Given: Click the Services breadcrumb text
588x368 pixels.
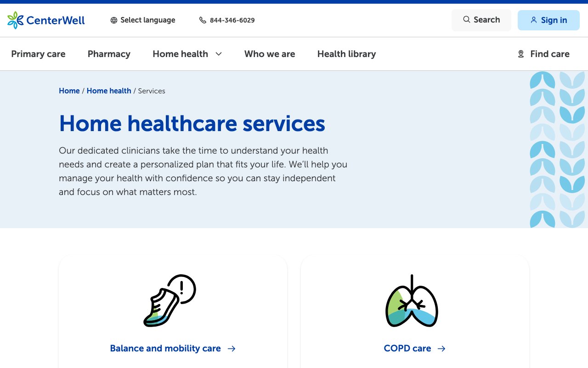Looking at the screenshot, I should (x=152, y=91).
